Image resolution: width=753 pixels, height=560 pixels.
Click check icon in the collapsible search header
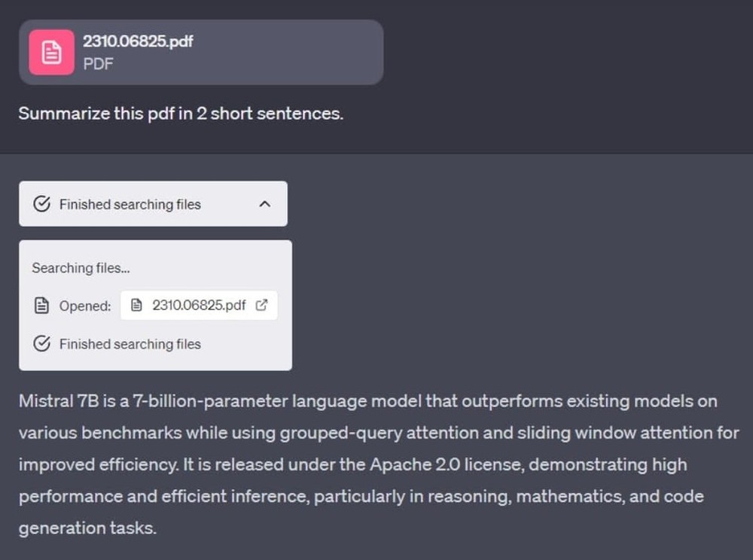tap(42, 204)
